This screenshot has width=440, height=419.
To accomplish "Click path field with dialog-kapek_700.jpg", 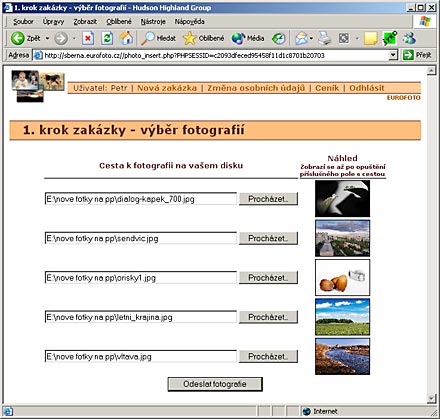I will 141,199.
